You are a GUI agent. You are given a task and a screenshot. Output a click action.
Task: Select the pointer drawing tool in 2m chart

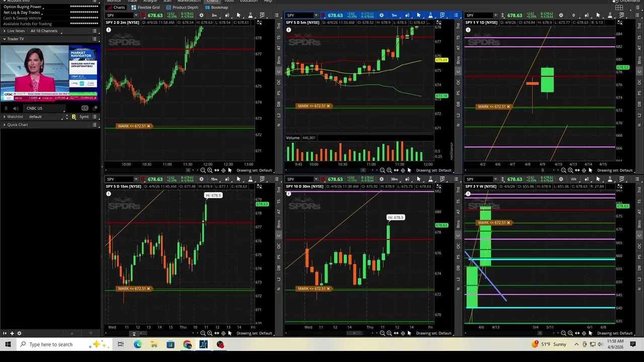tap(238, 15)
